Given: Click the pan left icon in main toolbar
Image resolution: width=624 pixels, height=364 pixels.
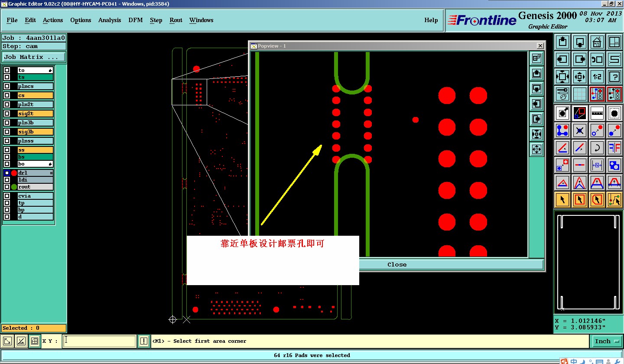Looking at the screenshot, I should coord(562,59).
